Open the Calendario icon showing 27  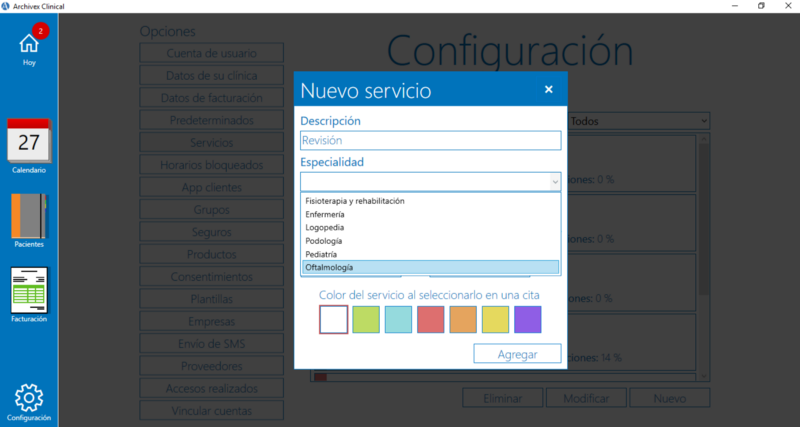coord(29,140)
